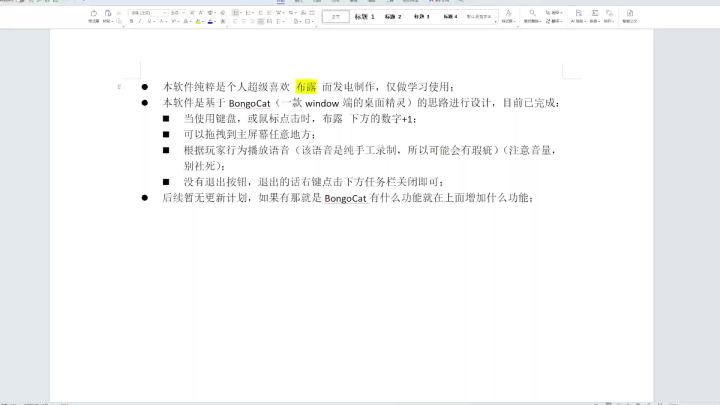The height and width of the screenshot is (405, 720).
Task: Apply the 标题 4 heading style
Action: (450, 17)
